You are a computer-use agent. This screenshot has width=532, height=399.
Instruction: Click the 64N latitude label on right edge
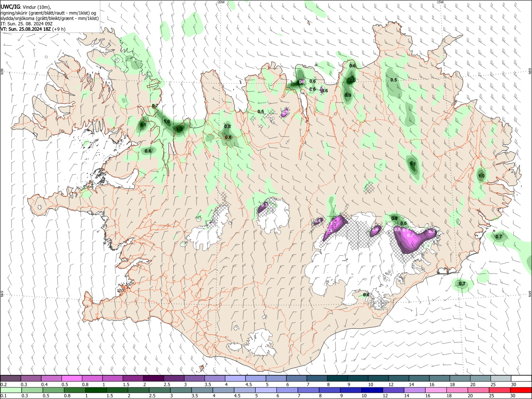[530, 293]
